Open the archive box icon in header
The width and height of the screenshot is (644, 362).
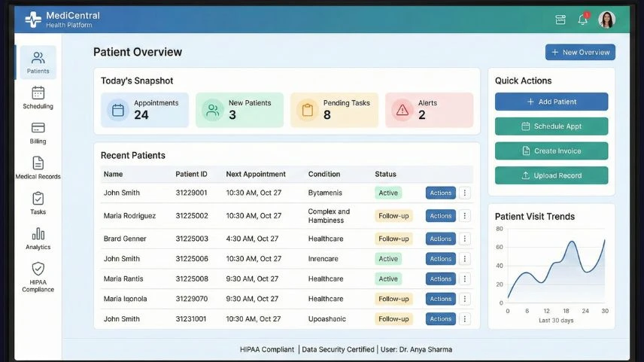click(560, 20)
